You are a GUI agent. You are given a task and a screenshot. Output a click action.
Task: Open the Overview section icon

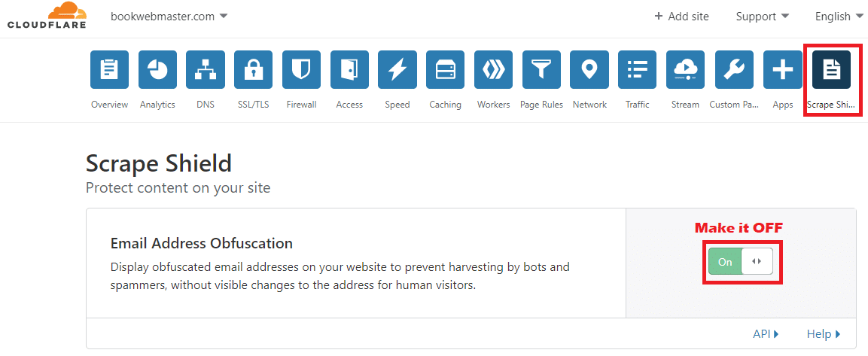(110, 70)
